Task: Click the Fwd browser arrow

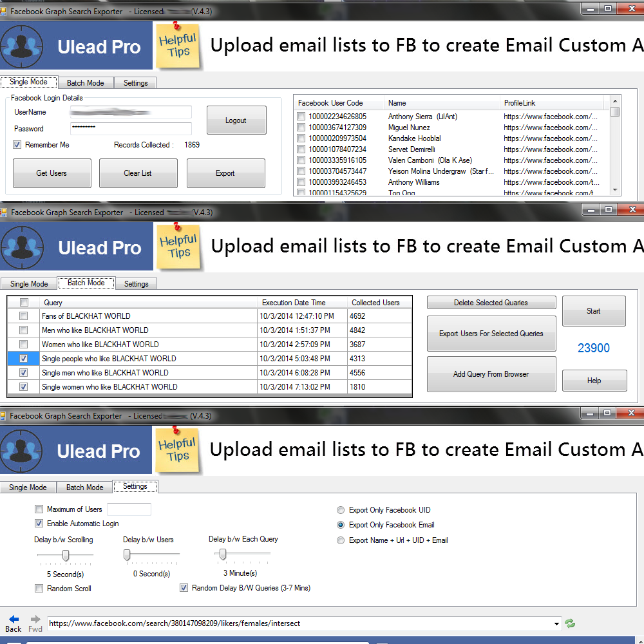Action: coord(35,623)
